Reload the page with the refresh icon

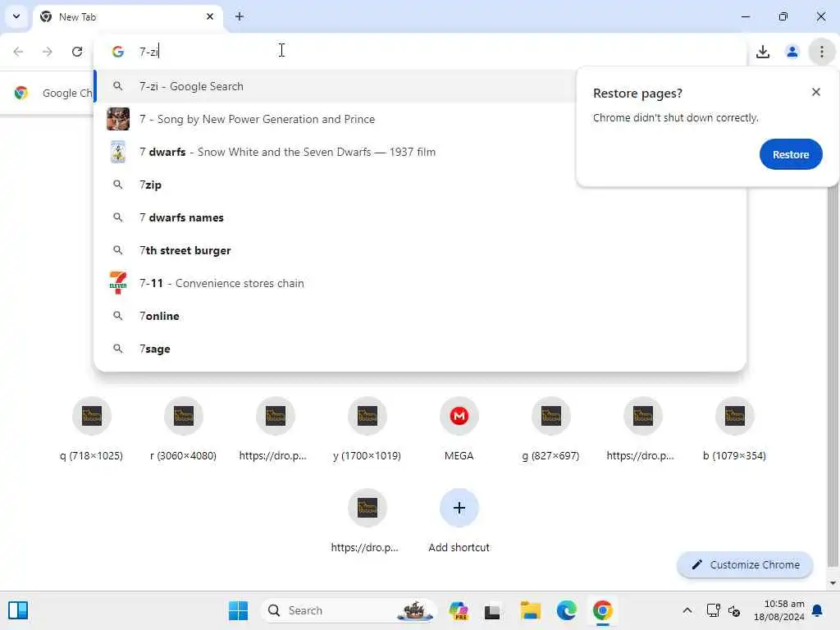coord(77,52)
